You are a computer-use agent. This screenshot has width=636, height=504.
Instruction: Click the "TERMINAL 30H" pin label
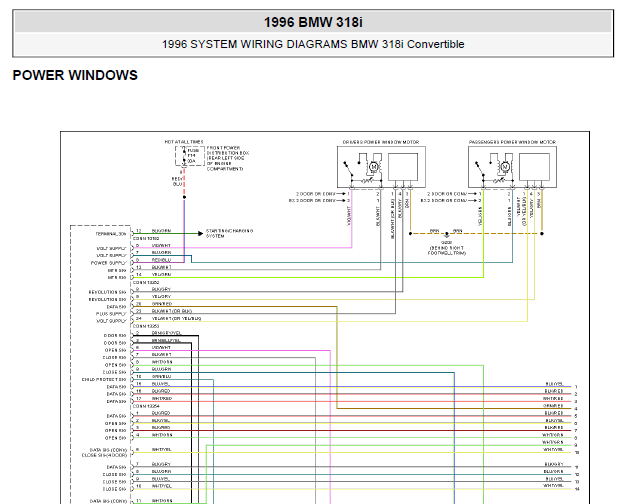coord(111,234)
